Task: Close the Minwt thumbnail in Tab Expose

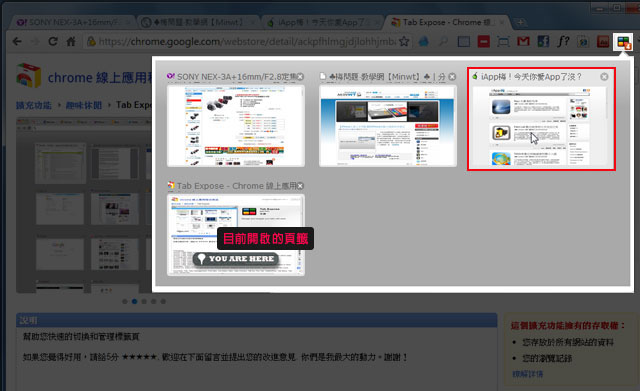Action: coord(452,77)
